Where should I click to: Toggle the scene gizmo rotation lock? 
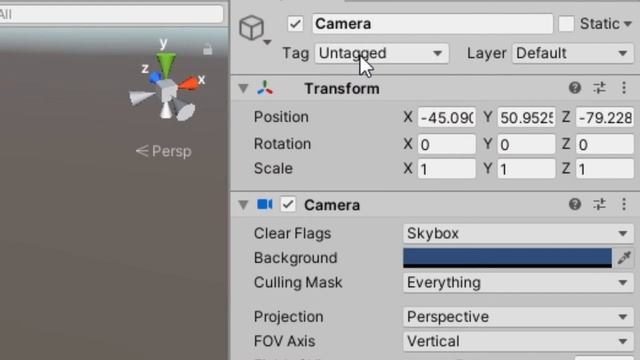coord(208,49)
